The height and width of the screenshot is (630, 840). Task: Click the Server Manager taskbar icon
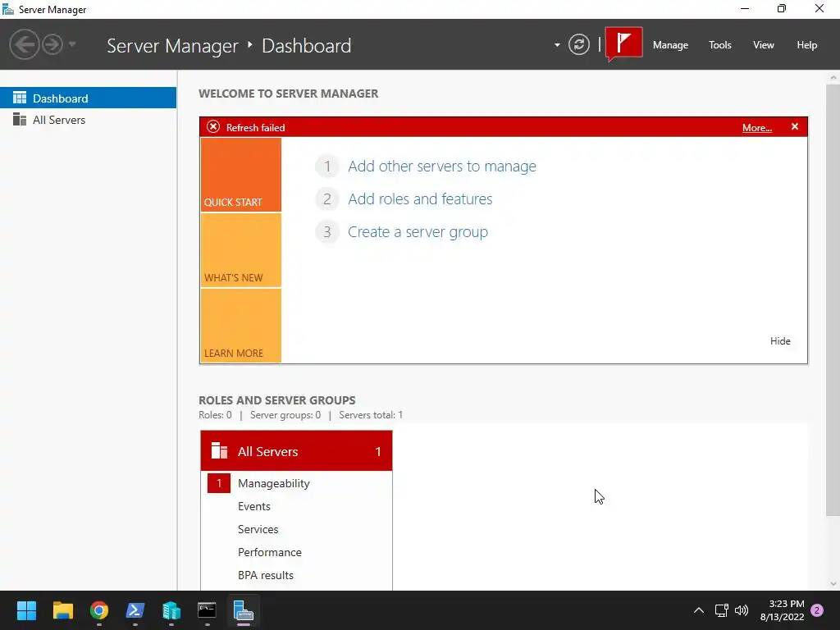pos(243,610)
